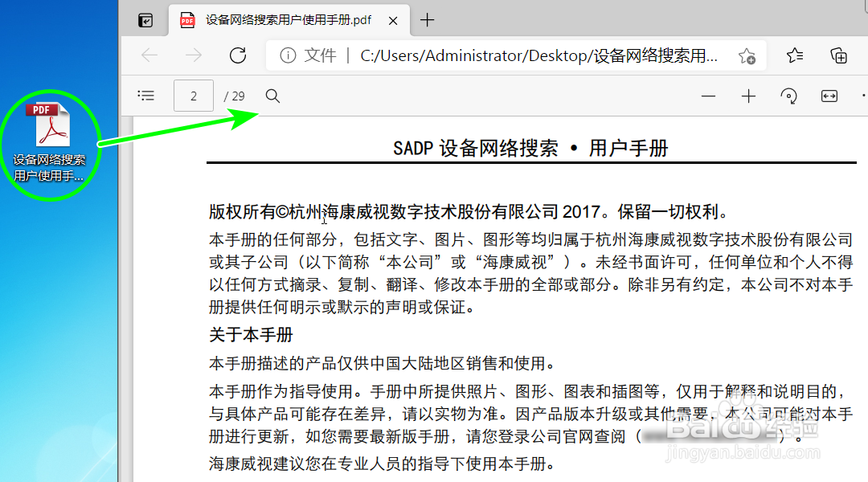
Task: Go forward to next page
Action: click(x=193, y=55)
